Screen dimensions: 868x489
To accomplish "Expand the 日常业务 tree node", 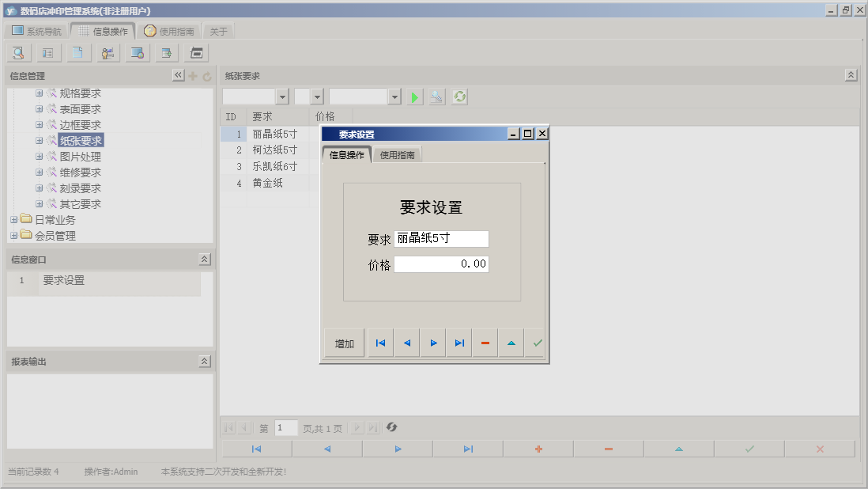I will click(15, 219).
